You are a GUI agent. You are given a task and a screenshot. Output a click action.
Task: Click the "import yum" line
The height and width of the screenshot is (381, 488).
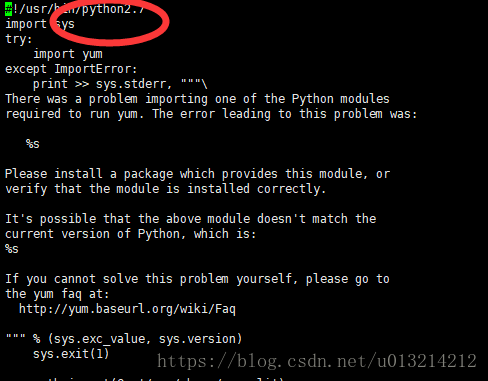(68, 54)
